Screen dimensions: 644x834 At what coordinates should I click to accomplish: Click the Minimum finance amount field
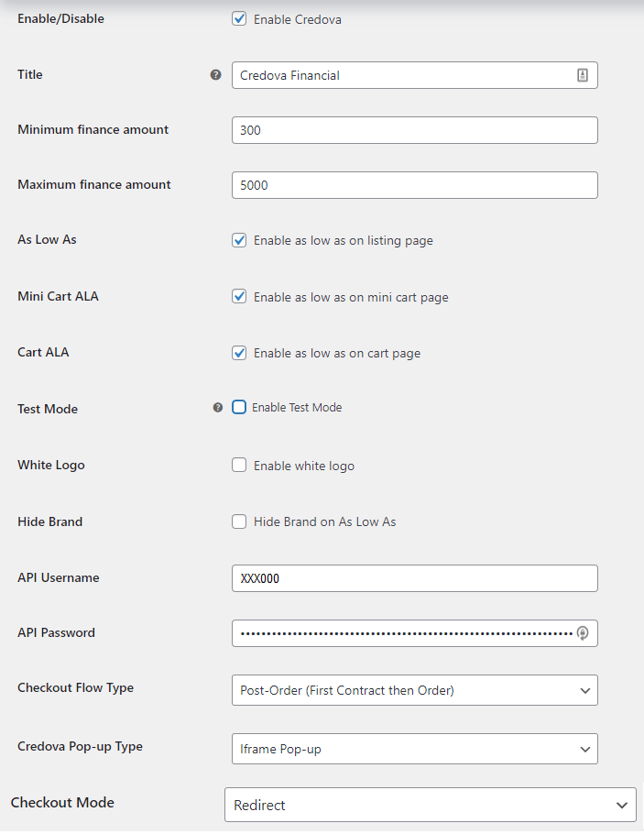[x=414, y=129]
